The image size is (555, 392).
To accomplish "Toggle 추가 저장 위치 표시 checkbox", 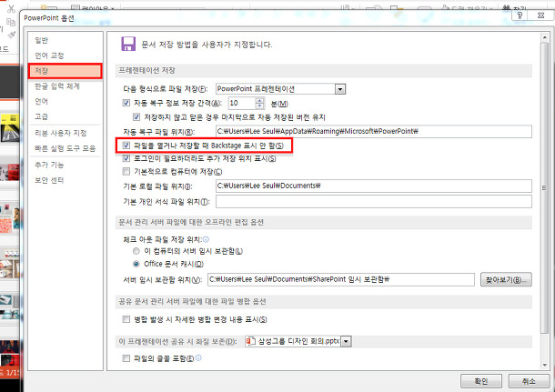I will [126, 158].
